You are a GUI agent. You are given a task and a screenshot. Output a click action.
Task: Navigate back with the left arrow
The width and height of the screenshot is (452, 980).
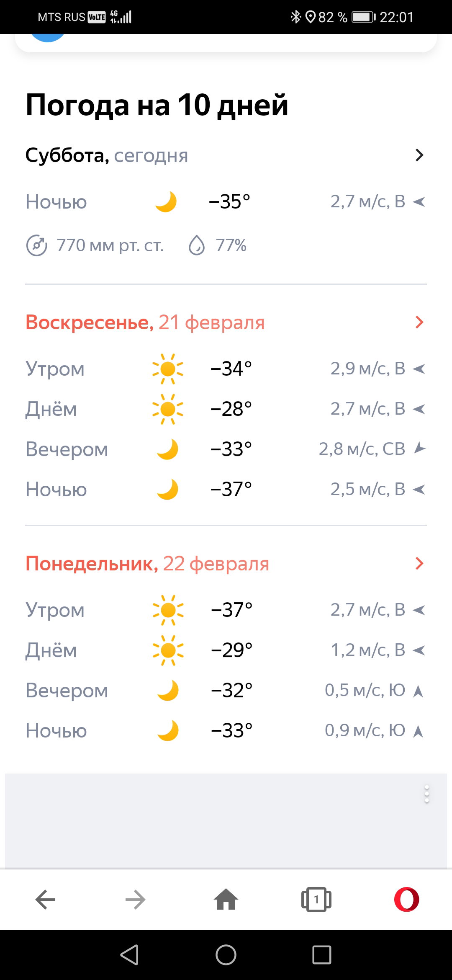coord(45,899)
